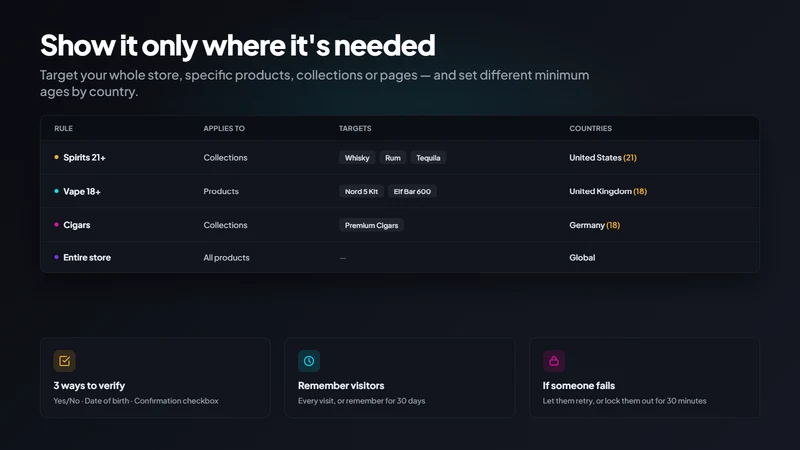
Task: Click the cyan dot beside Vape 18+
Action: (56, 191)
